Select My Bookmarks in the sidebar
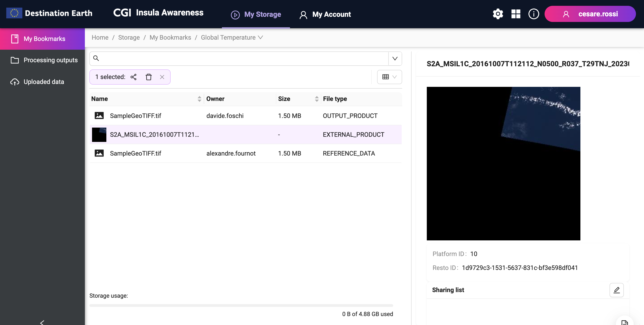Viewport: 644px width, 325px height. pyautogui.click(x=43, y=39)
